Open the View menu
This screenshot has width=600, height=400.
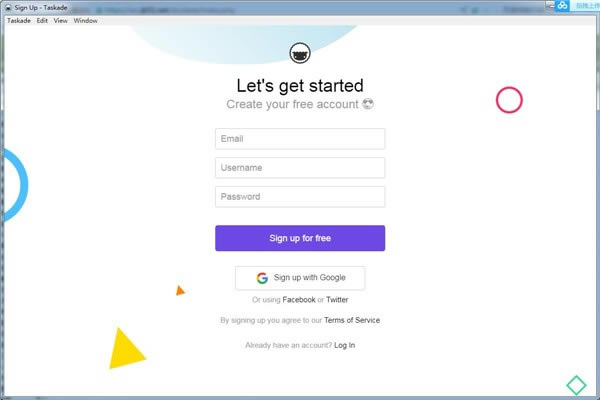[x=60, y=21]
